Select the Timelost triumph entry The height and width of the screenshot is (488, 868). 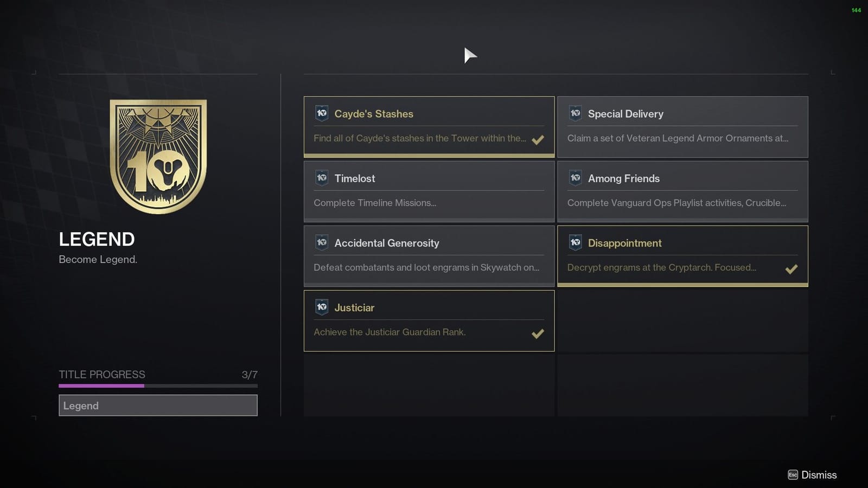[429, 190]
